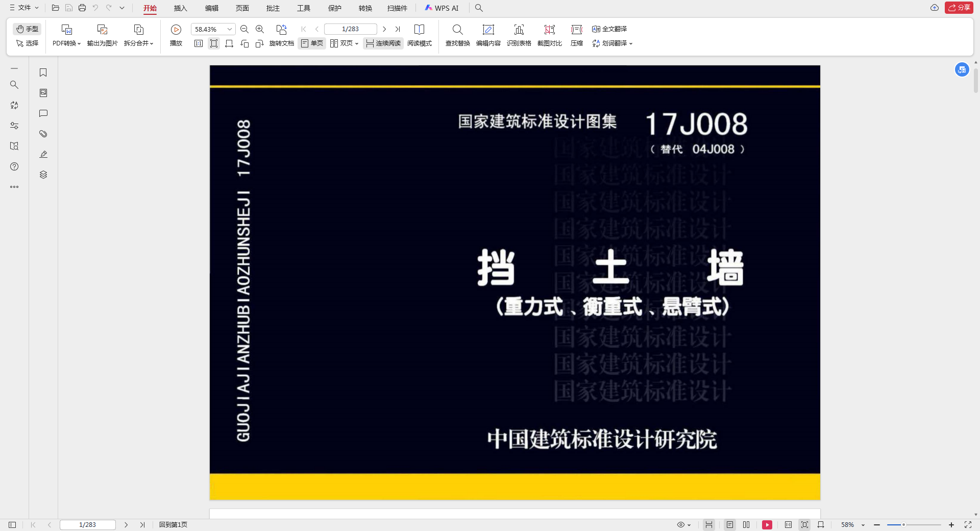Click the blue floating assistant icon top right

[962, 69]
